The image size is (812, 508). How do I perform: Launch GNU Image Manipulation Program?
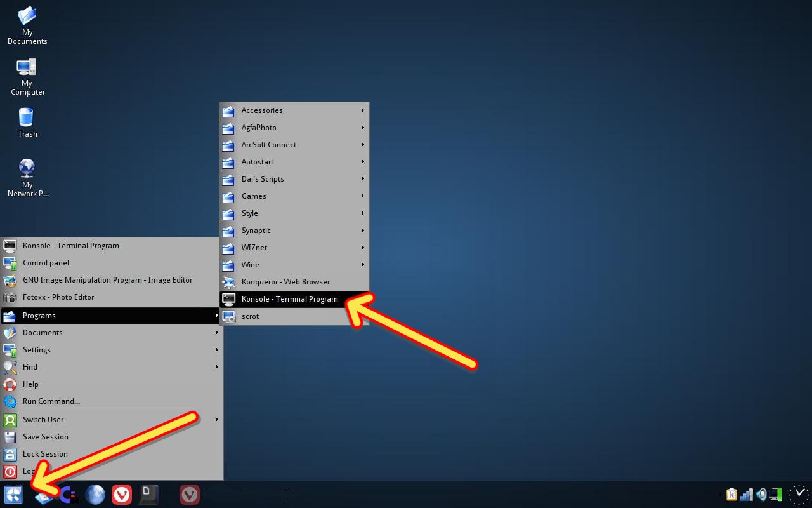[x=112, y=280]
